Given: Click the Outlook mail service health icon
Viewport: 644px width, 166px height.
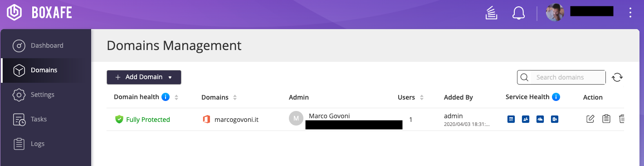Looking at the screenshot, I should click(x=555, y=119).
